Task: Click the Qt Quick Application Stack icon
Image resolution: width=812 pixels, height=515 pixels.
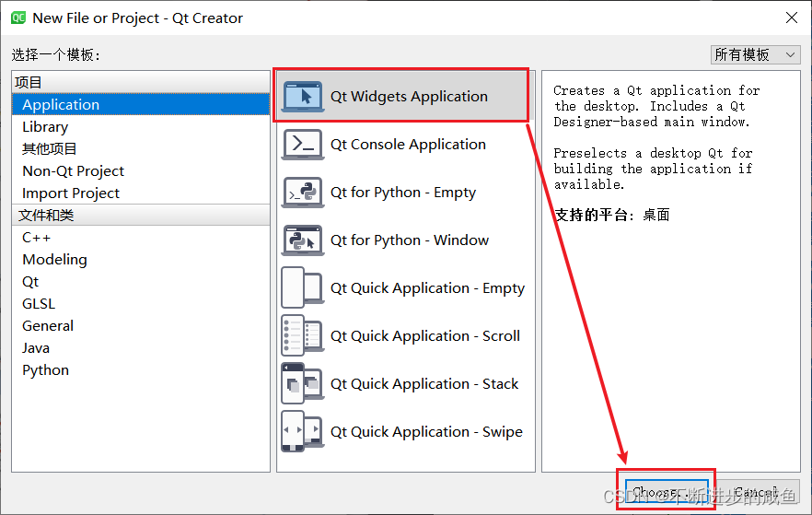Action: coord(303,384)
